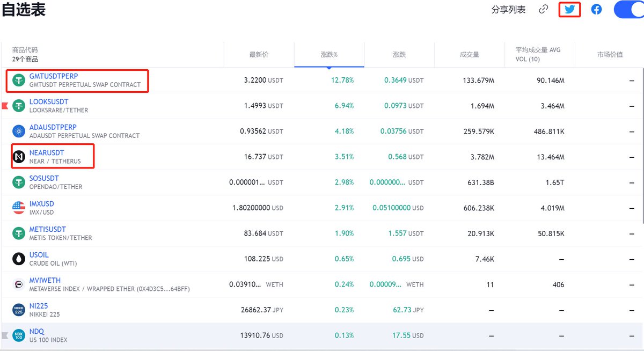
Task: Click the ADAUSDTPERP Cardano icon
Action: (x=19, y=131)
